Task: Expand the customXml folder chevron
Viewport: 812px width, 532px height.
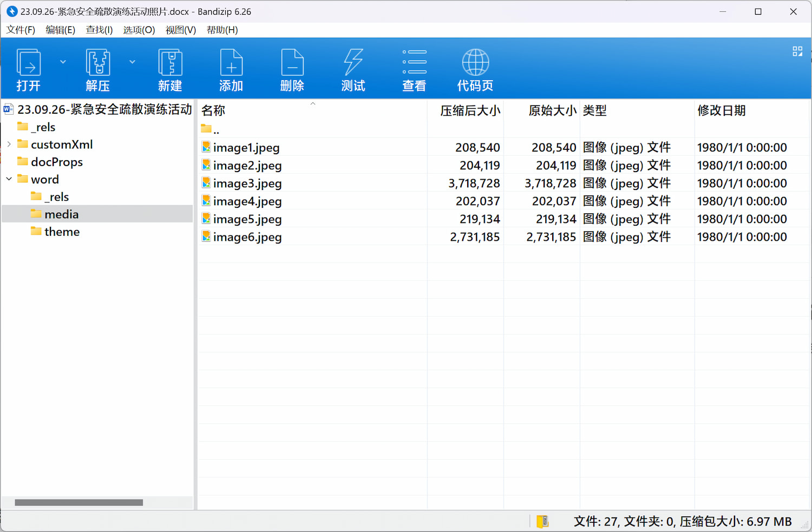Action: pos(9,144)
